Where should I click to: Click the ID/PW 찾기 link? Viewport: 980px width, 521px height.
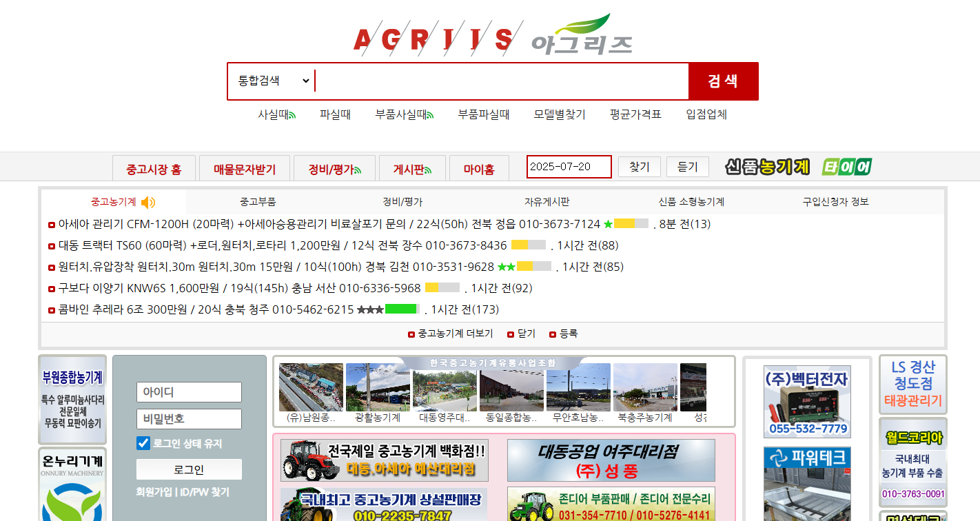[x=205, y=492]
